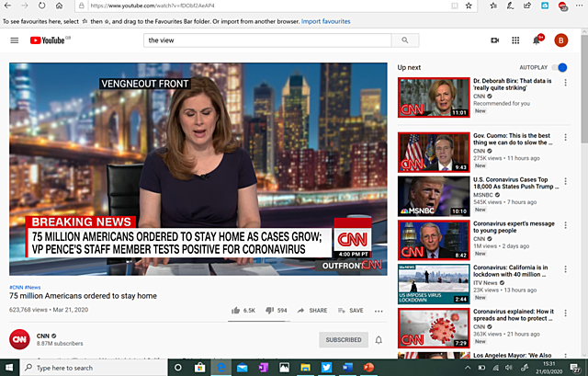
Task: Open more actions ellipsis below video
Action: click(x=379, y=311)
